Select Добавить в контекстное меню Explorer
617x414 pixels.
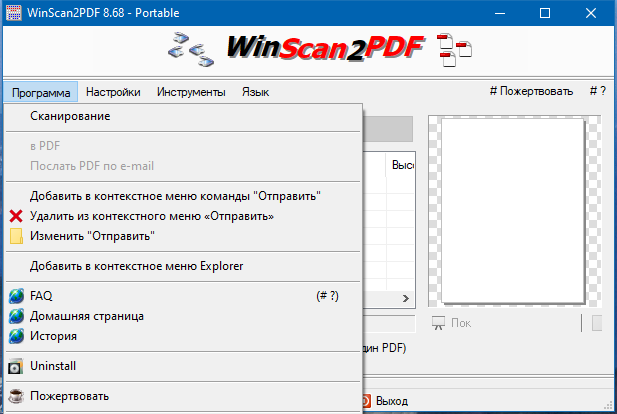click(x=184, y=266)
